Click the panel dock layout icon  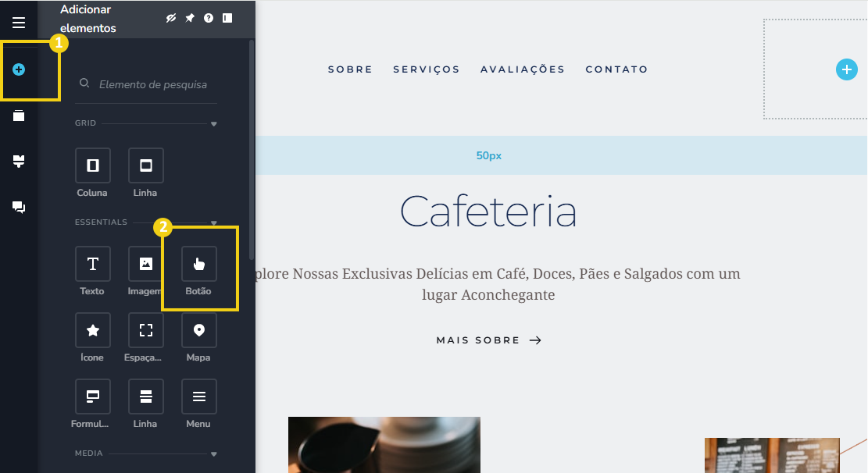[227, 18]
